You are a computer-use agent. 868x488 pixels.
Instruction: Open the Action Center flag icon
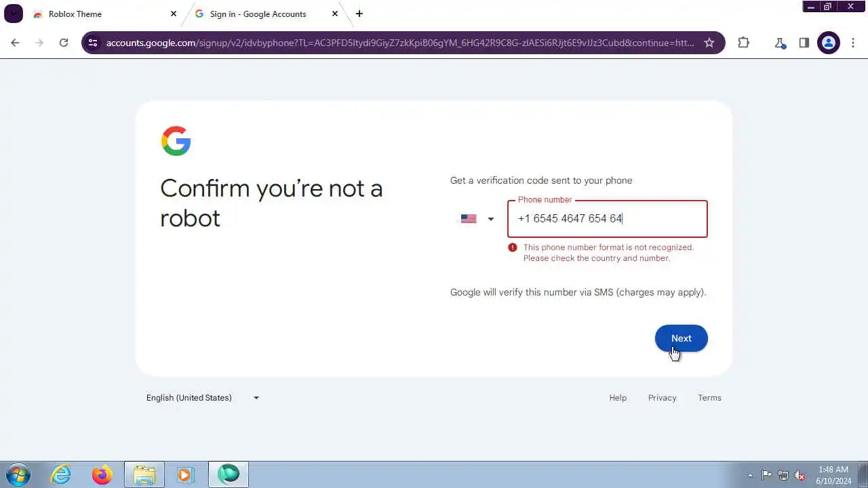pyautogui.click(x=766, y=475)
